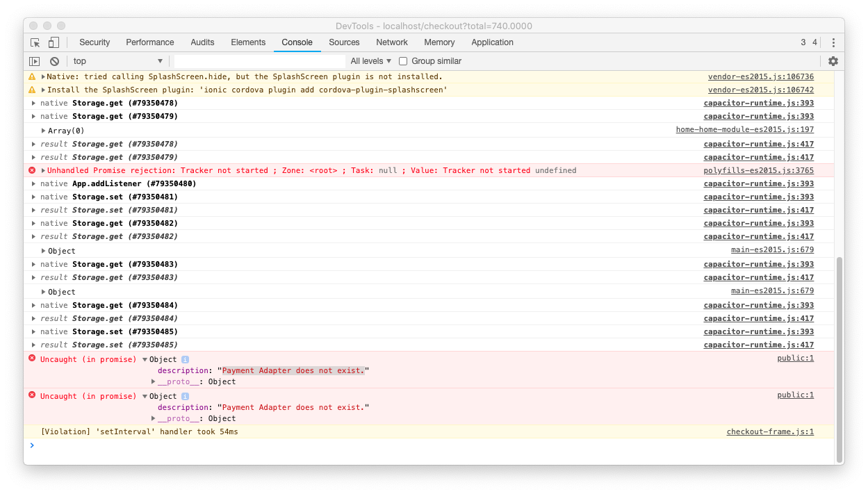Expand the Native SplashScreen.hide warning
868x494 pixels.
43,76
